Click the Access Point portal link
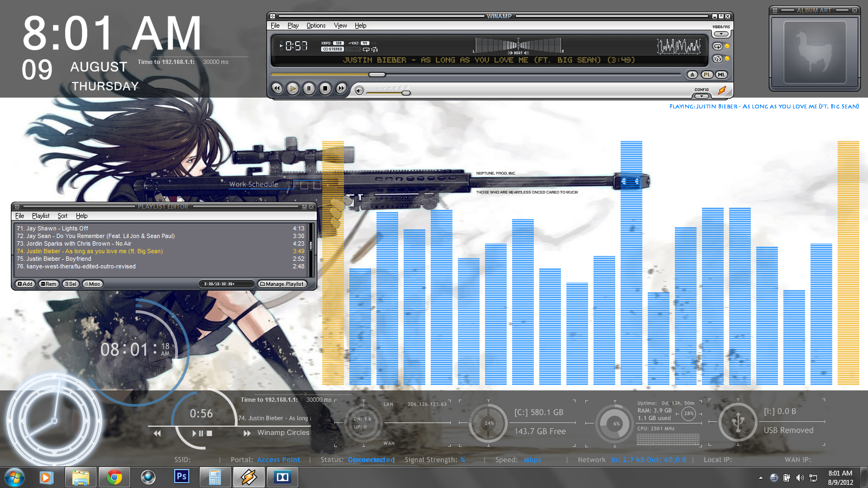Screen dimensions: 868x488 pos(278,460)
